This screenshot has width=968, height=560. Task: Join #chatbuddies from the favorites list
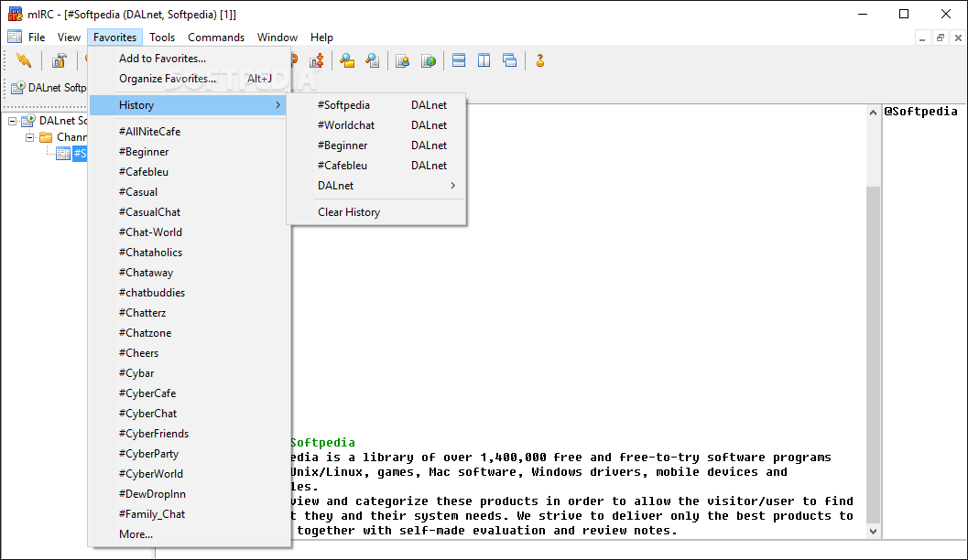tap(190, 292)
